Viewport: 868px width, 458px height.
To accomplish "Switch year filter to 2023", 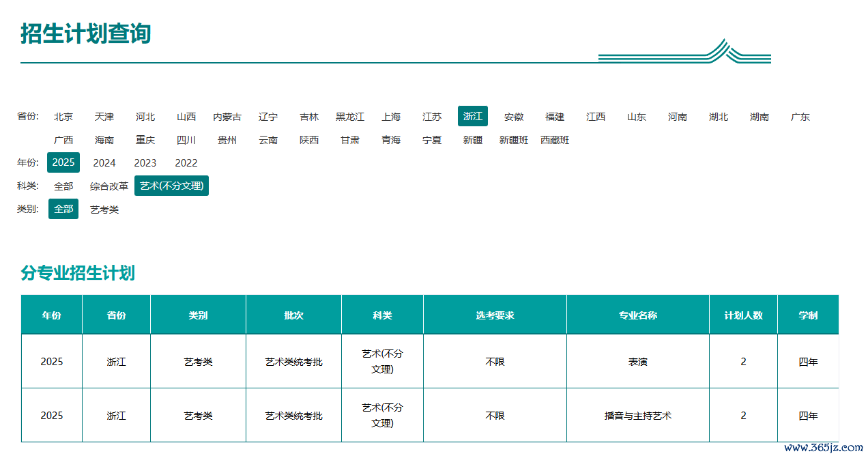I will (145, 162).
